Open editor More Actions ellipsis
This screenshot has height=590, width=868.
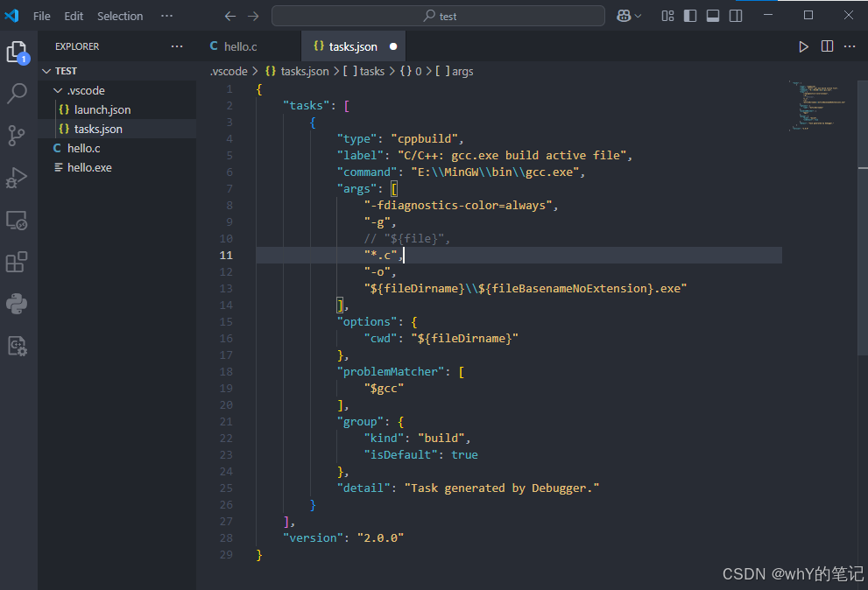pyautogui.click(x=850, y=46)
